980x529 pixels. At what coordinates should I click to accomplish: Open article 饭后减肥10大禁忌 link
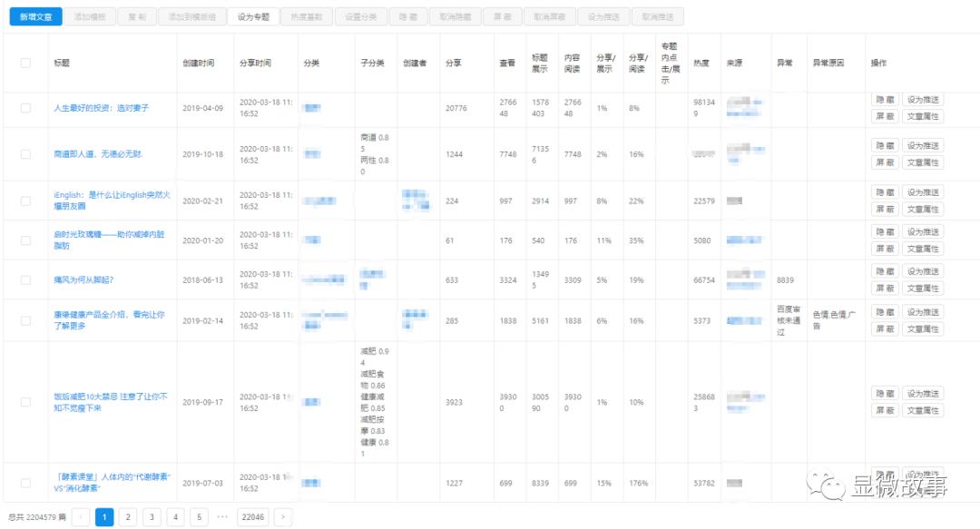coord(111,402)
